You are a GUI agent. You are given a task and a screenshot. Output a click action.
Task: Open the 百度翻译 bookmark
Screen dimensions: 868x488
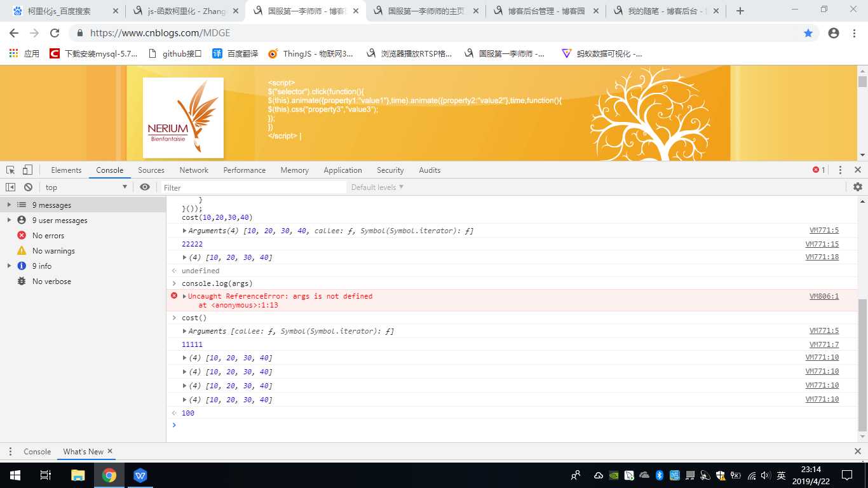[235, 54]
